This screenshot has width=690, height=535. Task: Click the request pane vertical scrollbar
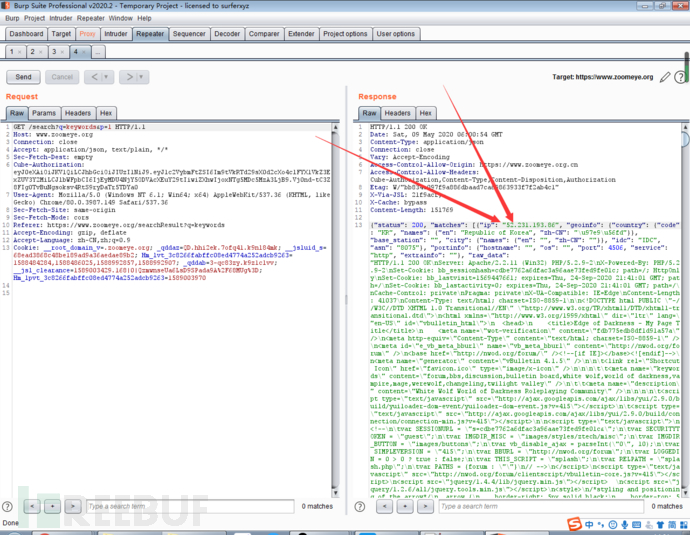pyautogui.click(x=335, y=310)
